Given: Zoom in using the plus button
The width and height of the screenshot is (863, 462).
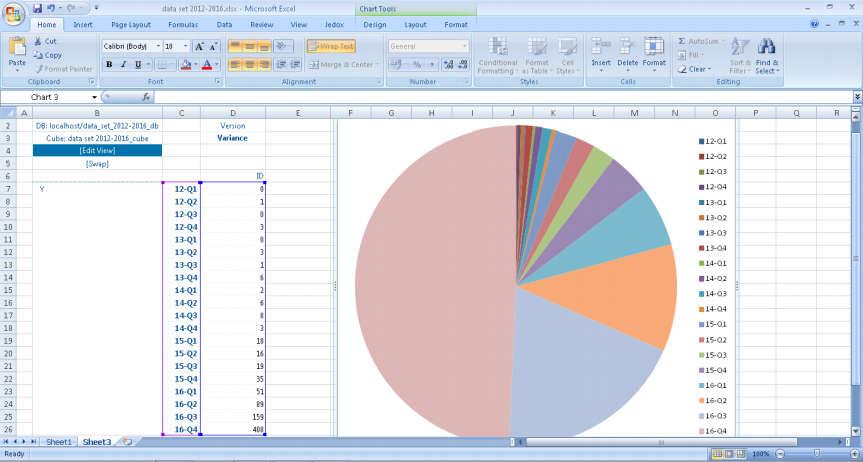Looking at the screenshot, I should coord(854,454).
